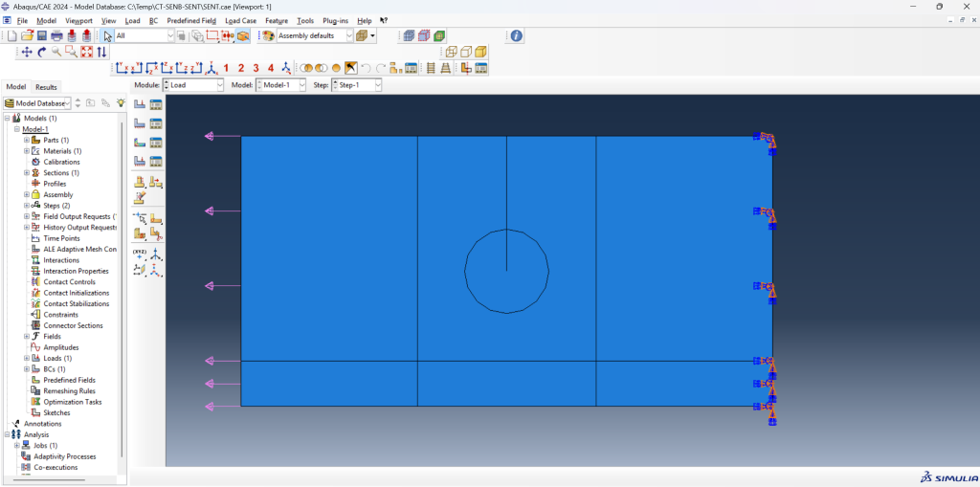Switch to the Results tab

point(47,87)
